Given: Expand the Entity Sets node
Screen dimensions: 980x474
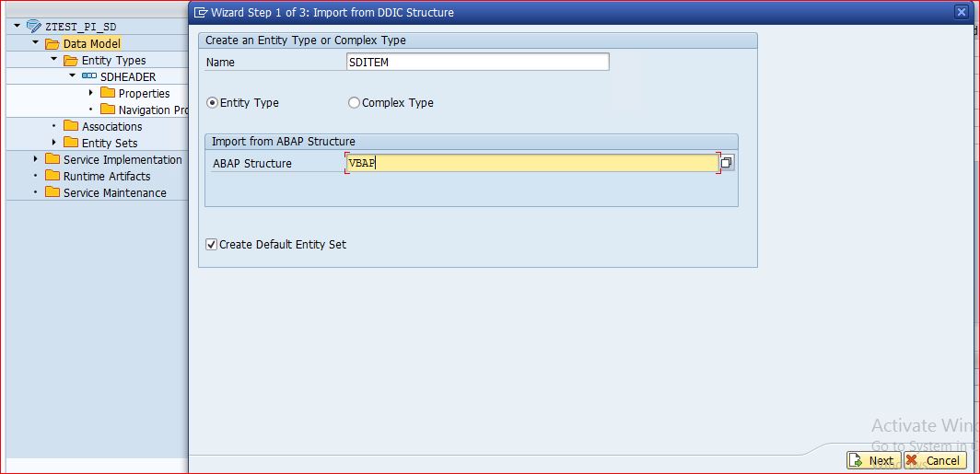Looking at the screenshot, I should (53, 143).
